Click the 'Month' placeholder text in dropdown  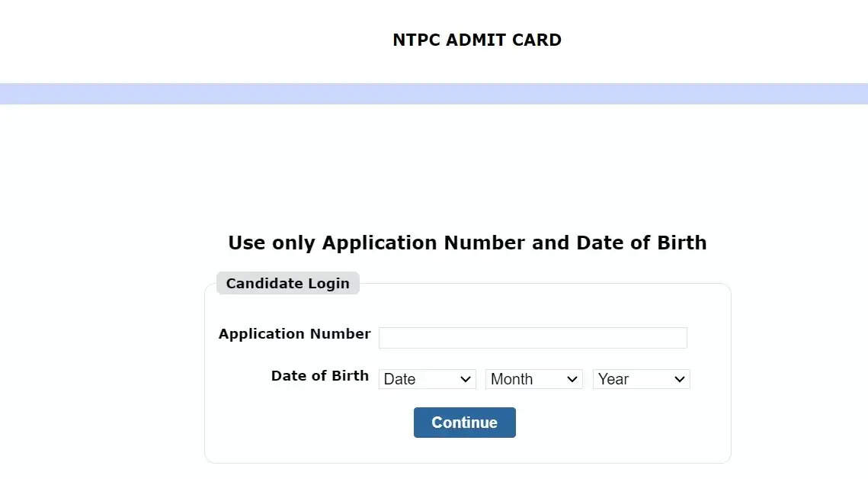point(511,380)
